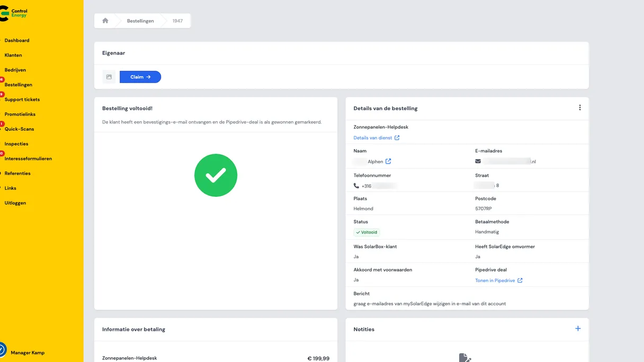
Task: Click red badge on Quick-Scans
Action: 2,124
